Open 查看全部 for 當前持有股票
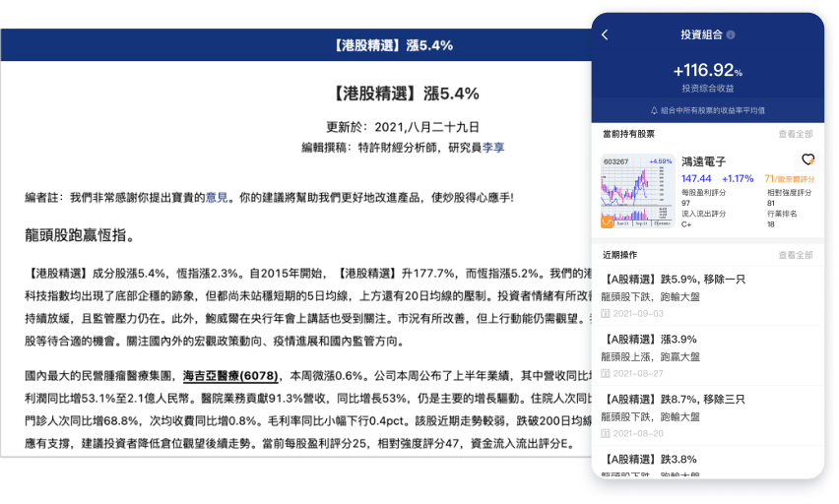 (796, 133)
